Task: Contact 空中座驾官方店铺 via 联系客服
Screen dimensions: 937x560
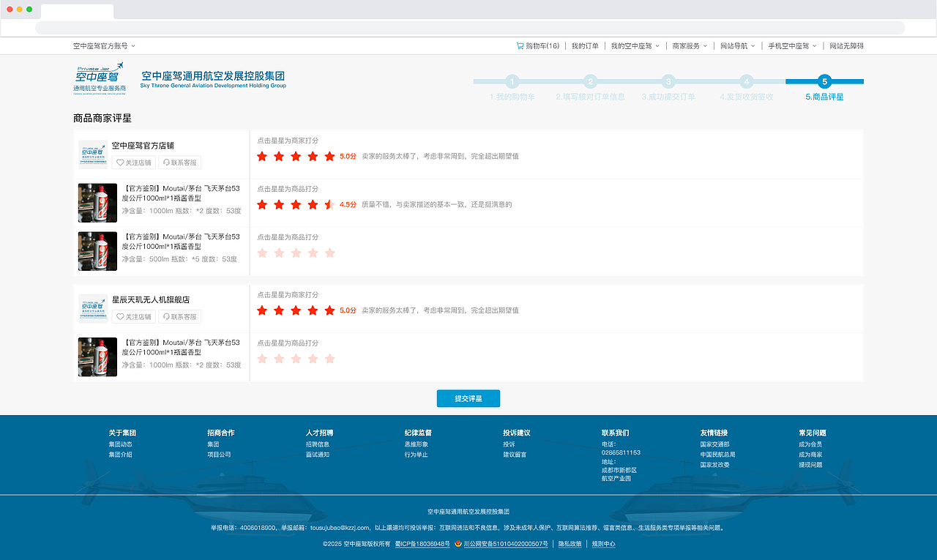Action: [x=179, y=163]
